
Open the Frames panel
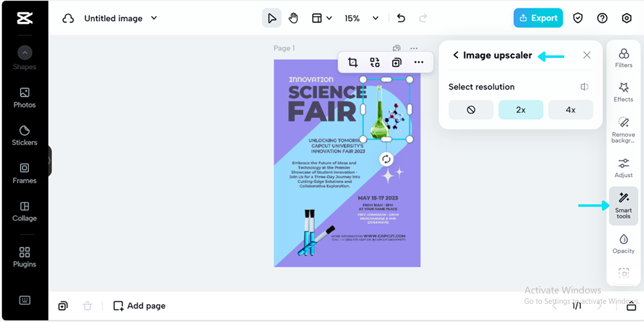click(24, 174)
